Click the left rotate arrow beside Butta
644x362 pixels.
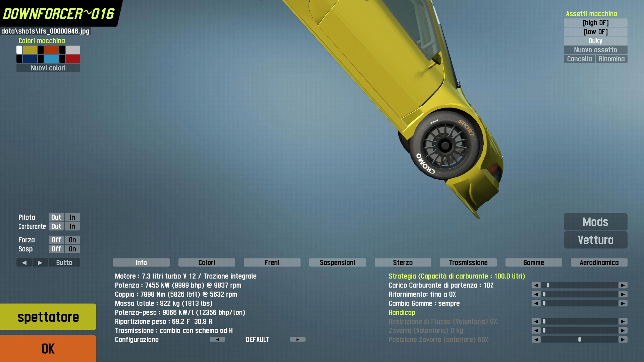pos(24,262)
